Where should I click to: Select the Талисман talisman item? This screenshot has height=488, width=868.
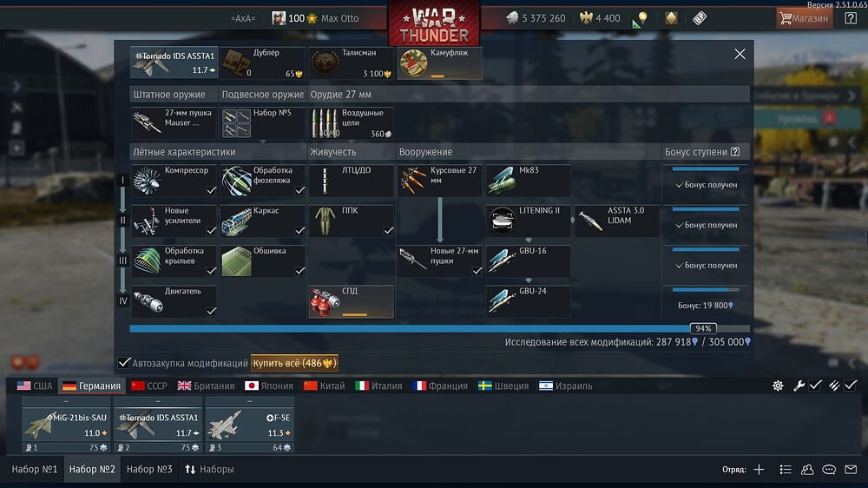[x=351, y=63]
